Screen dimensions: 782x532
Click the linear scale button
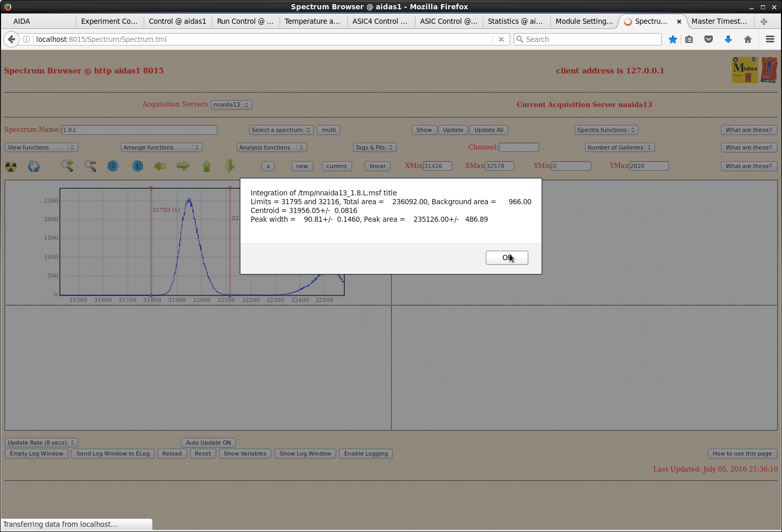pyautogui.click(x=377, y=166)
